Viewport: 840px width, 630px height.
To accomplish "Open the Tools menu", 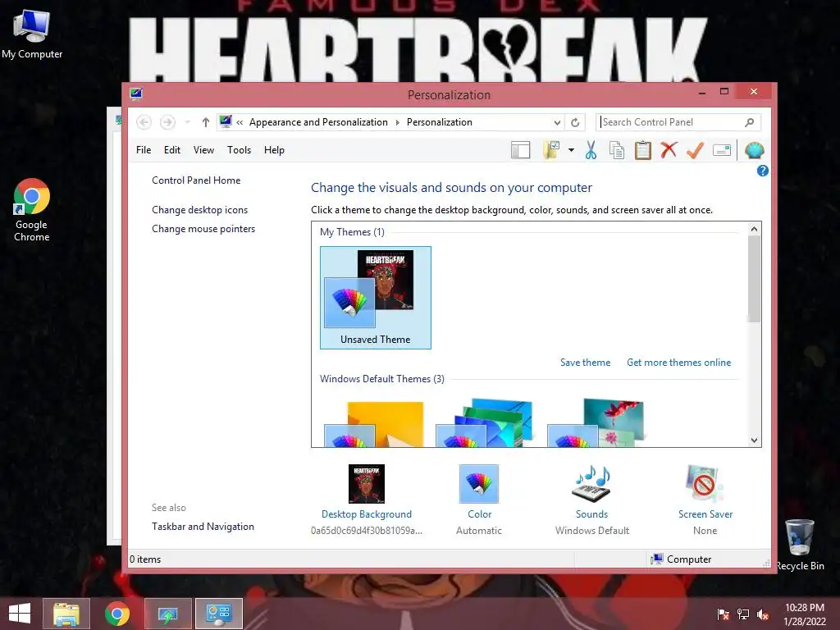I will point(239,150).
